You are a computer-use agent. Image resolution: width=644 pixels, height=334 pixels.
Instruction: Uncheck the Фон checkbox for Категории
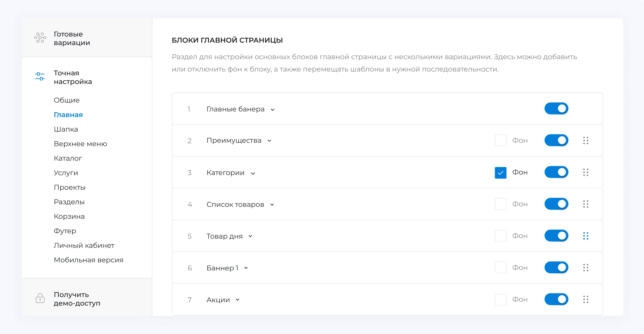[501, 173]
